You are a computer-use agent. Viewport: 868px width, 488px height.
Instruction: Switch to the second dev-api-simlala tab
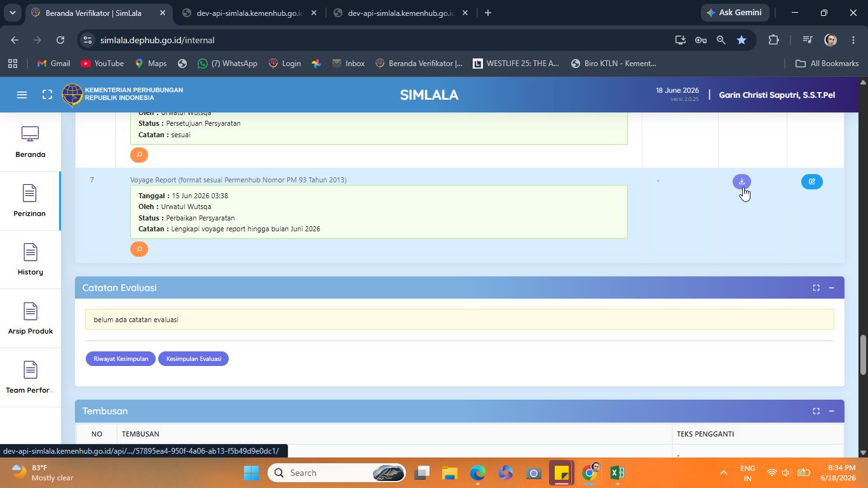tap(400, 13)
